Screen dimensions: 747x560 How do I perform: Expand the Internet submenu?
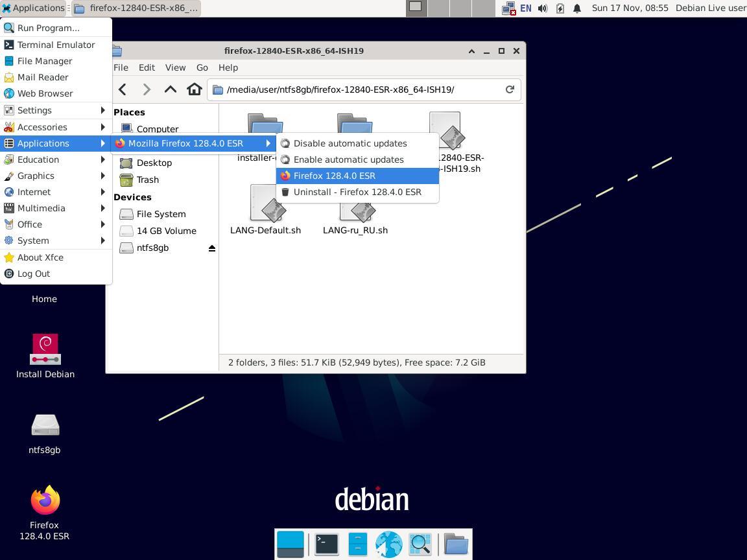(56, 192)
